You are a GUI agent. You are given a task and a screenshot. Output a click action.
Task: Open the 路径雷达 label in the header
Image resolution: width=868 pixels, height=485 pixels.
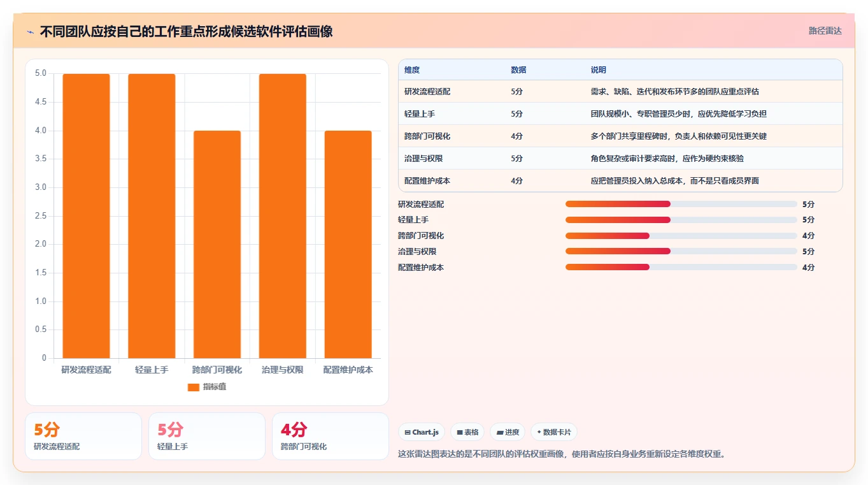825,31
